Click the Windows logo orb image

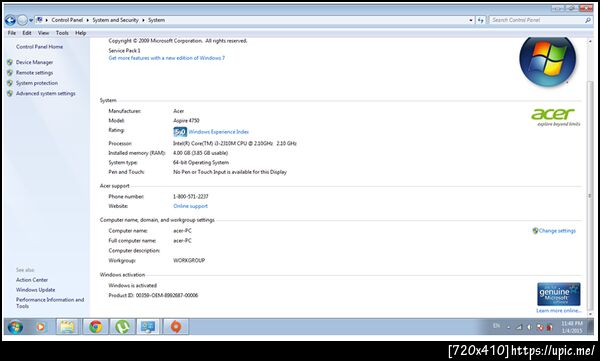(x=547, y=61)
